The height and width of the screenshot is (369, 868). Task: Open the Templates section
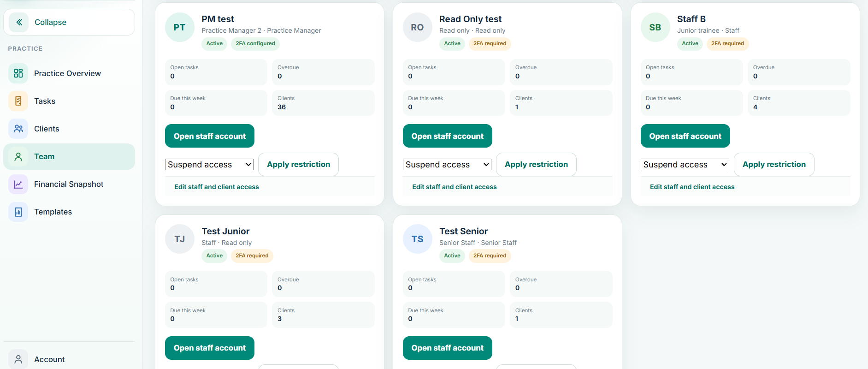click(x=69, y=212)
